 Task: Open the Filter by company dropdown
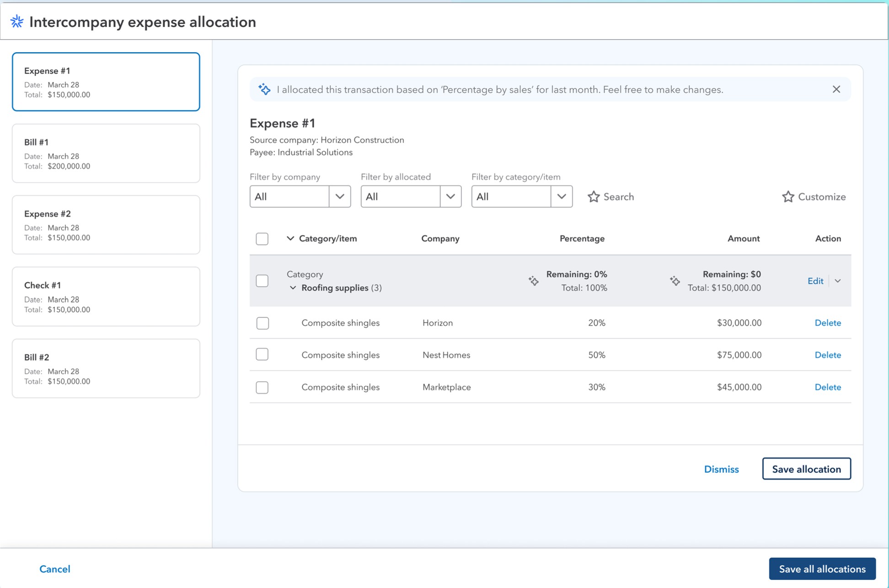pyautogui.click(x=300, y=197)
